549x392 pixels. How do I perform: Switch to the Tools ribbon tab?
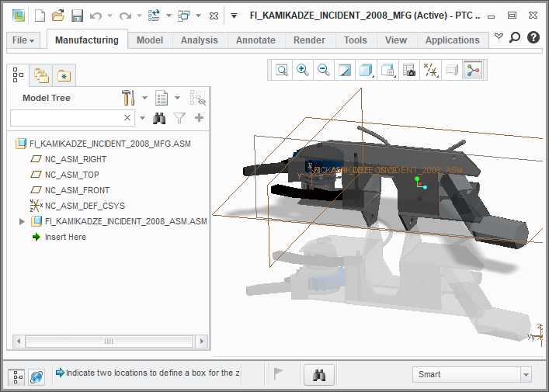tap(356, 40)
